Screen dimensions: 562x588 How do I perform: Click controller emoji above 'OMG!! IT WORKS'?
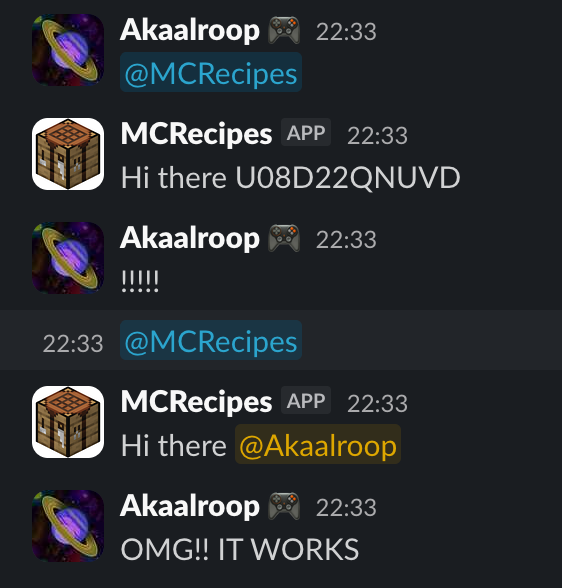pyautogui.click(x=284, y=506)
